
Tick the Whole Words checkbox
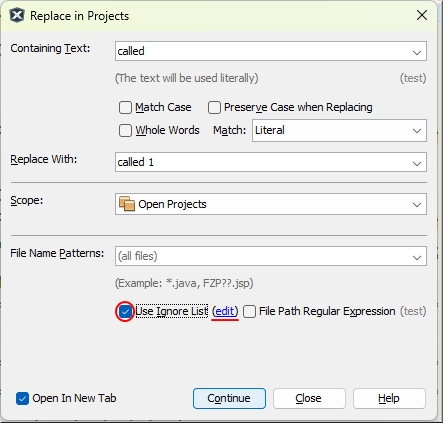tap(125, 130)
